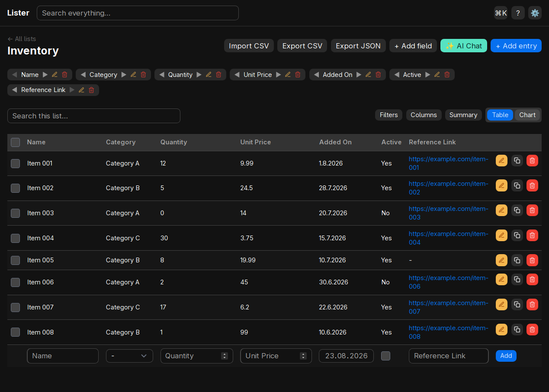Image resolution: width=549 pixels, height=392 pixels.
Task: Adjust the Quantity stepper in new entry row
Action: point(224,356)
